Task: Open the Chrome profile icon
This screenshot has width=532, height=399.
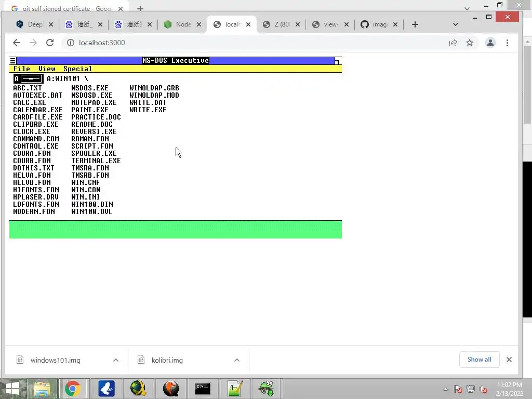Action: [x=490, y=43]
